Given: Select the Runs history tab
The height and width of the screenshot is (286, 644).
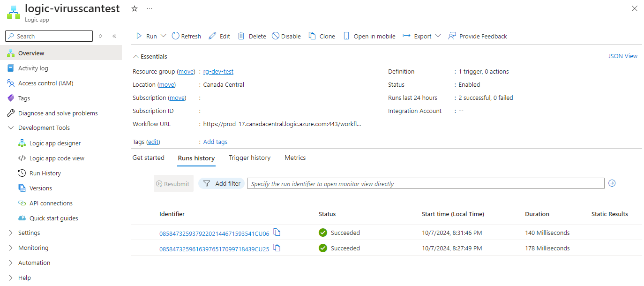Looking at the screenshot, I should point(196,158).
